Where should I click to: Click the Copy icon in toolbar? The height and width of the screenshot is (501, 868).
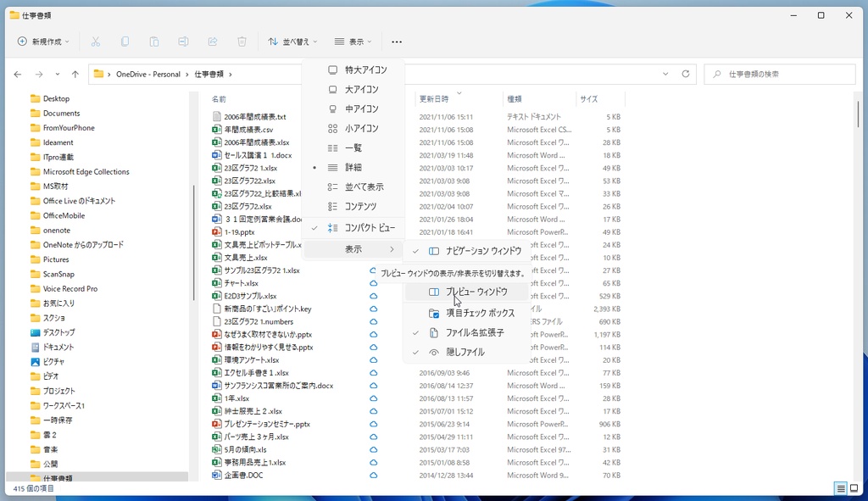[x=125, y=42]
